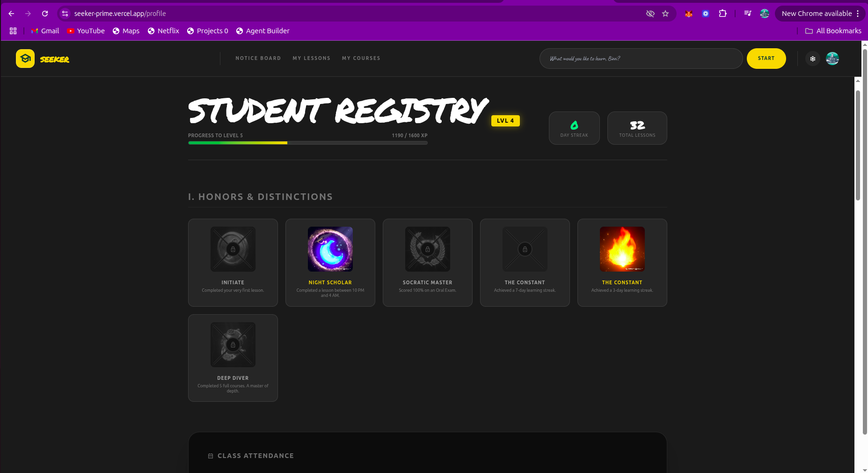Open the Chrome profile avatar
This screenshot has height=473, width=868.
tap(765, 14)
